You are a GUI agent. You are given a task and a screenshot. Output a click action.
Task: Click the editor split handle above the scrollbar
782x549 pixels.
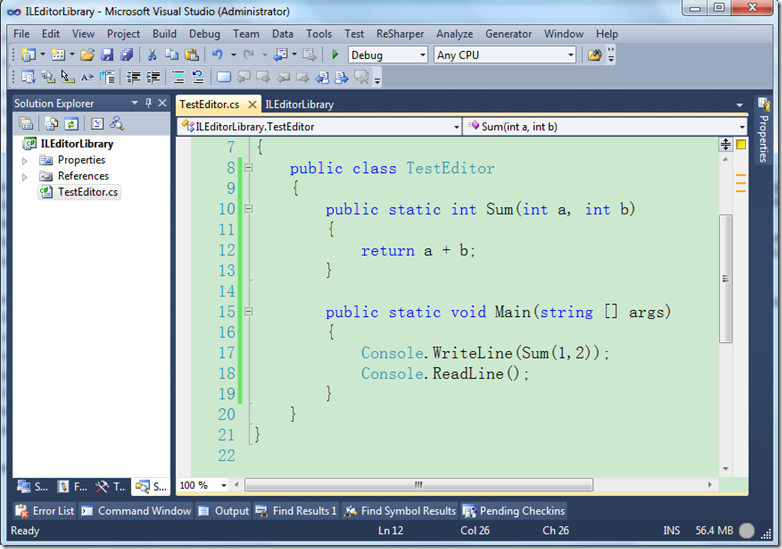[726, 144]
